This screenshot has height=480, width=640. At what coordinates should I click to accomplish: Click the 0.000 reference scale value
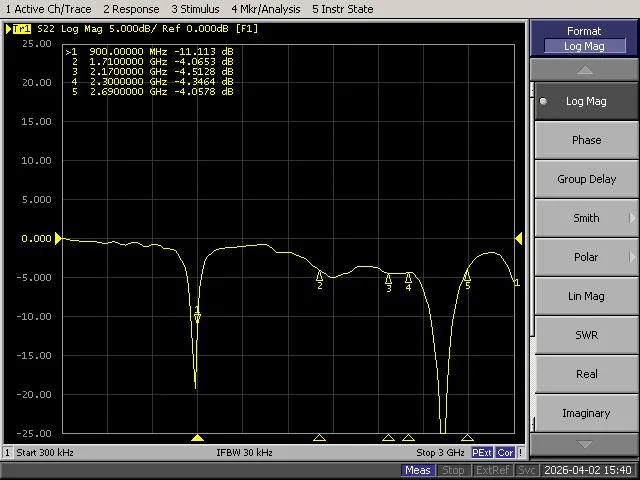click(x=36, y=238)
